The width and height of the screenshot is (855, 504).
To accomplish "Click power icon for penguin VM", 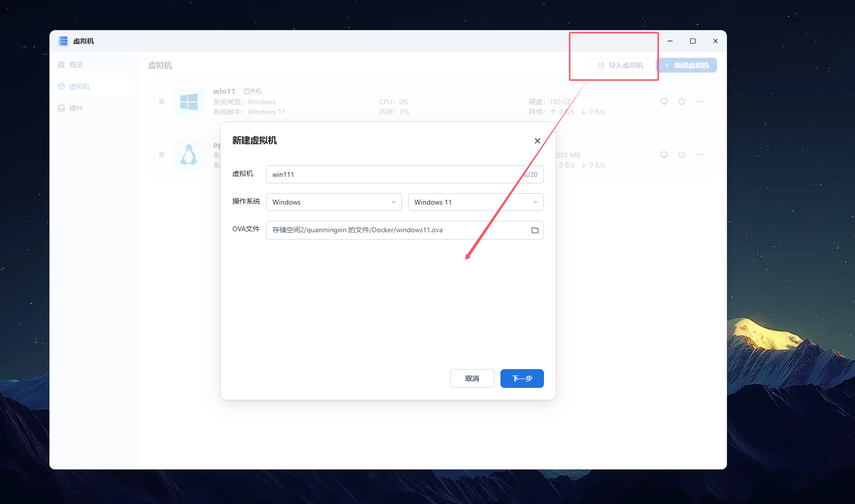I will pyautogui.click(x=682, y=155).
